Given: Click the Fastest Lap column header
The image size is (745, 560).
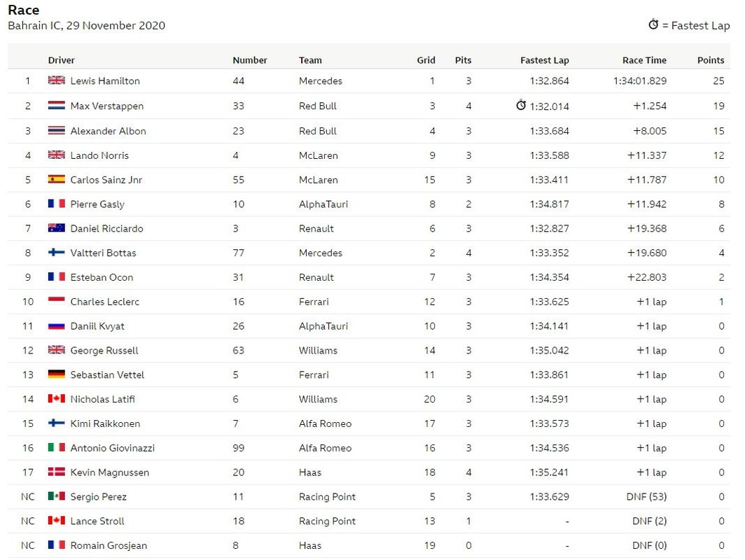Looking at the screenshot, I should click(545, 60).
